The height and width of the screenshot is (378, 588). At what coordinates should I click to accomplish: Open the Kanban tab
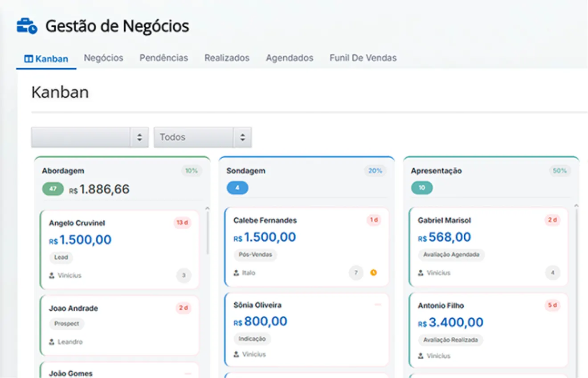(x=46, y=59)
